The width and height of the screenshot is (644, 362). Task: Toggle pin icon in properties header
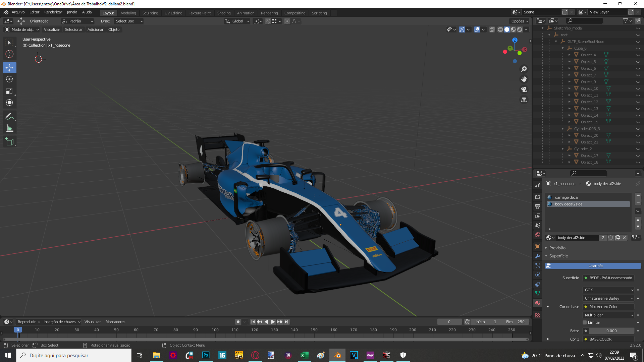[x=638, y=184]
